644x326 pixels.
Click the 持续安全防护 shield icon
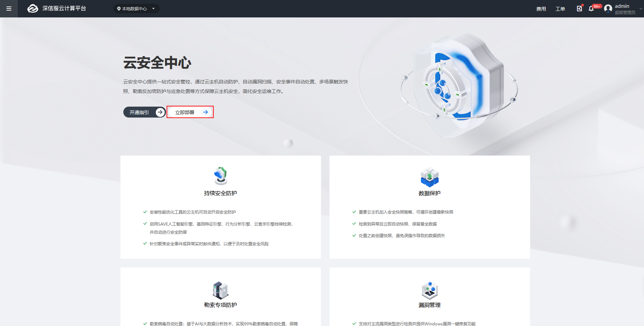click(x=221, y=176)
